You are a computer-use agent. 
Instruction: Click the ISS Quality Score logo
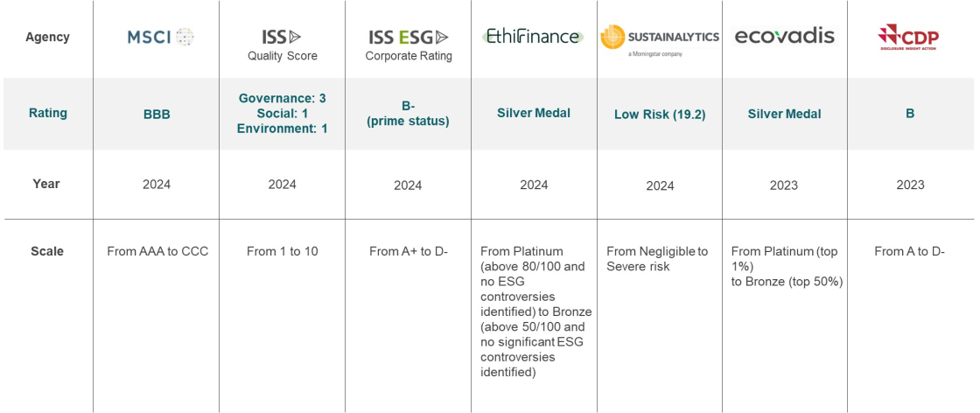281,38
